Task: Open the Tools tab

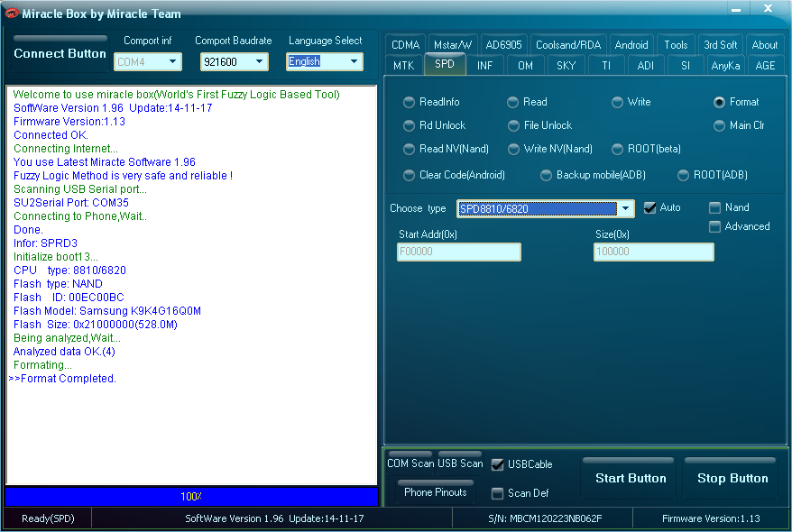Action: click(x=676, y=45)
